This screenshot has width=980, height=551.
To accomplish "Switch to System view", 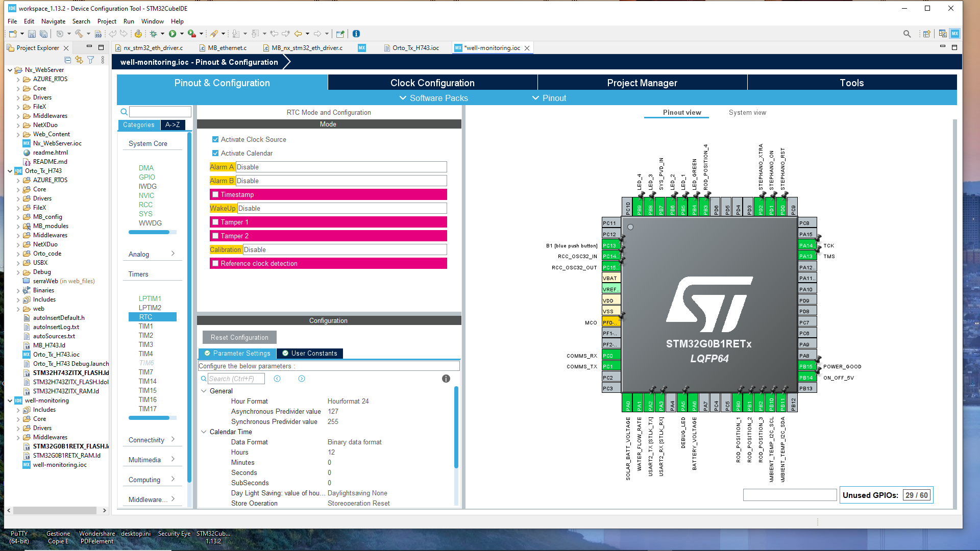I will 747,112.
